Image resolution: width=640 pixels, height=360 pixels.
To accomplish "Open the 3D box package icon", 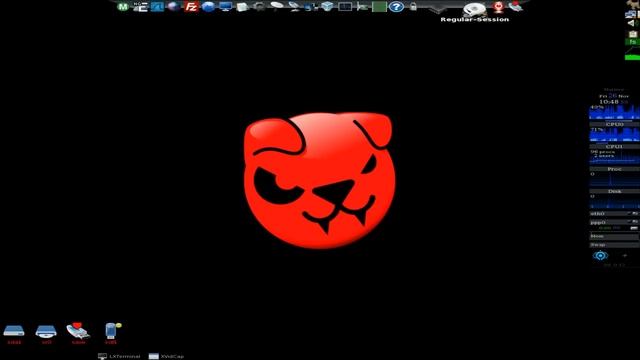I will coord(327,7).
